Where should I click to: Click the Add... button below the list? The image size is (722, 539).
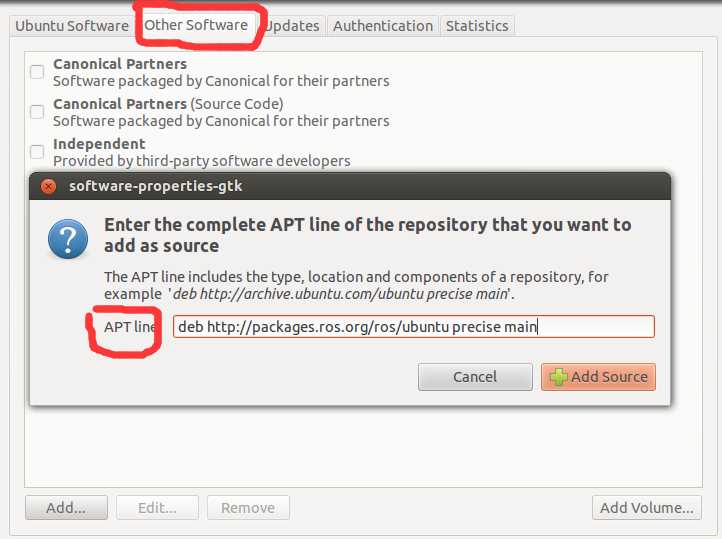(x=66, y=507)
